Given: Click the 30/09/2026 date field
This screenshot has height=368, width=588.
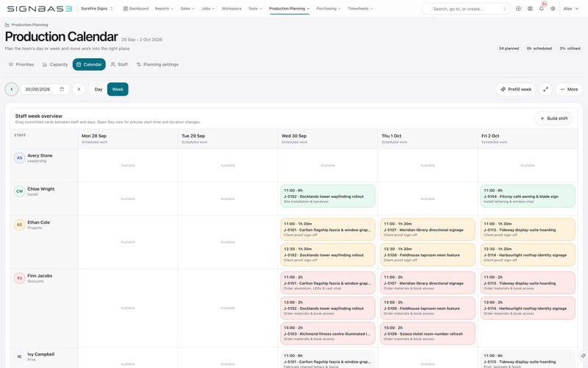Looking at the screenshot, I should click(45, 89).
